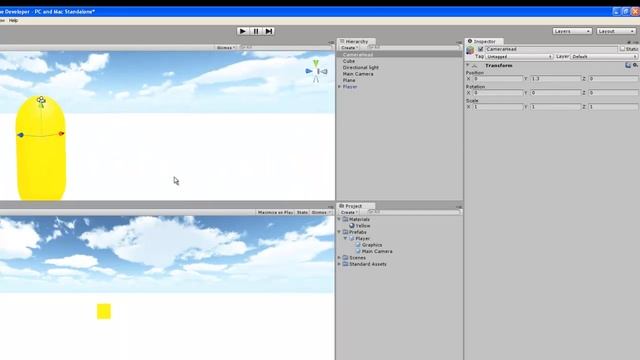
Task: Open the Hierarchy Create dropdown
Action: point(349,48)
